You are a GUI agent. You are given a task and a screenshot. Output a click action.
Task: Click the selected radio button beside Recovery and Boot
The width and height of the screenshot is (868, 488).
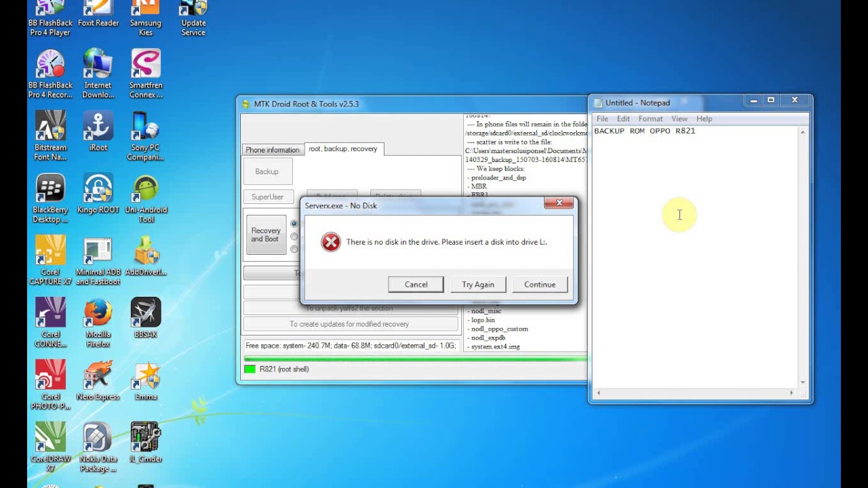294,224
